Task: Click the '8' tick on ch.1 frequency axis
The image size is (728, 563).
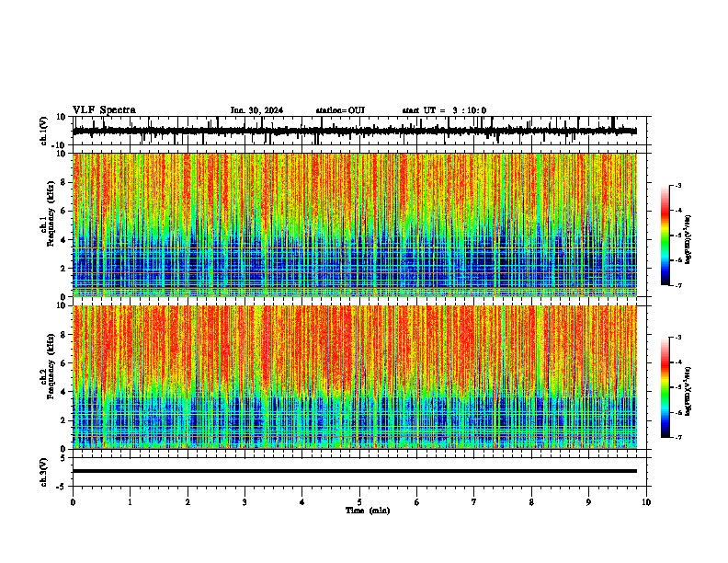Action: pos(63,182)
